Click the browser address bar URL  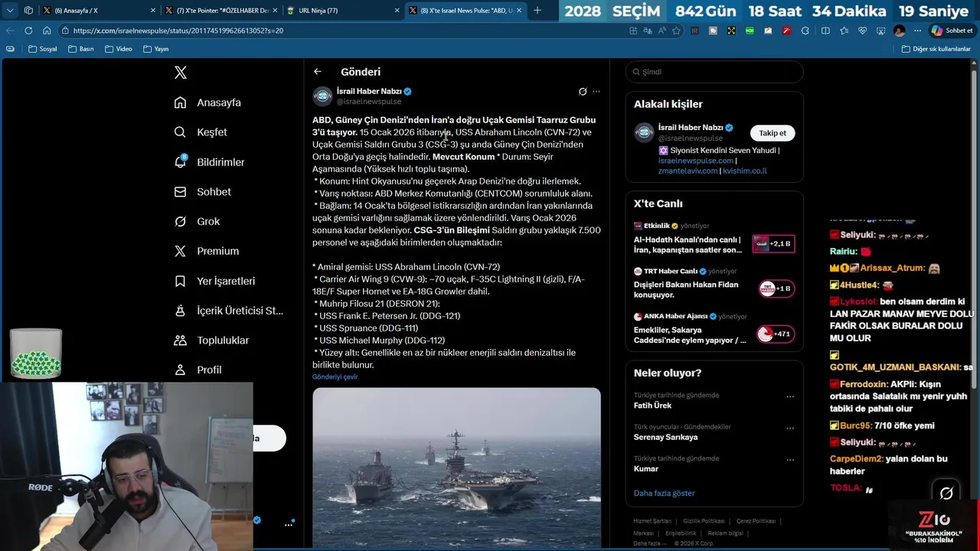pos(178,31)
